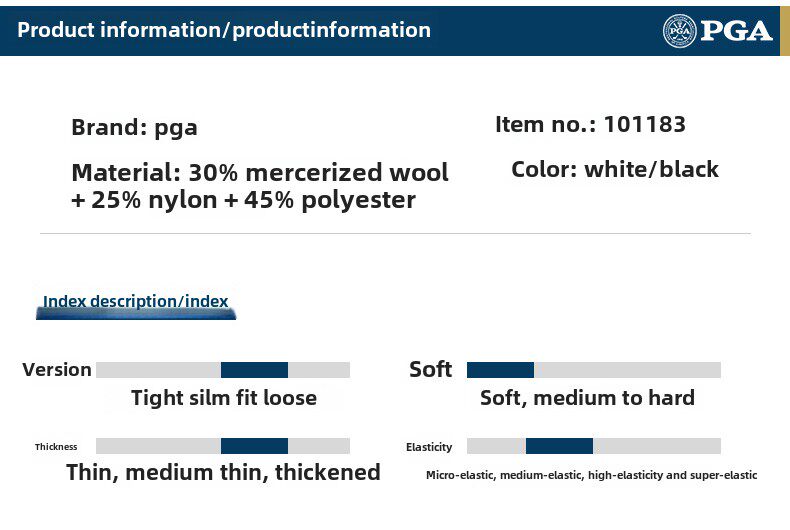Screen dimensions: 790x530
Task: Click the Brand: pga text
Action: tap(134, 128)
